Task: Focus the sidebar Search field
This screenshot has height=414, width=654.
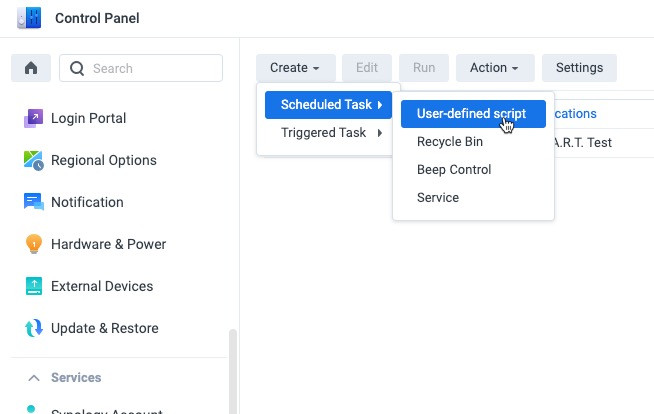Action: [150, 68]
